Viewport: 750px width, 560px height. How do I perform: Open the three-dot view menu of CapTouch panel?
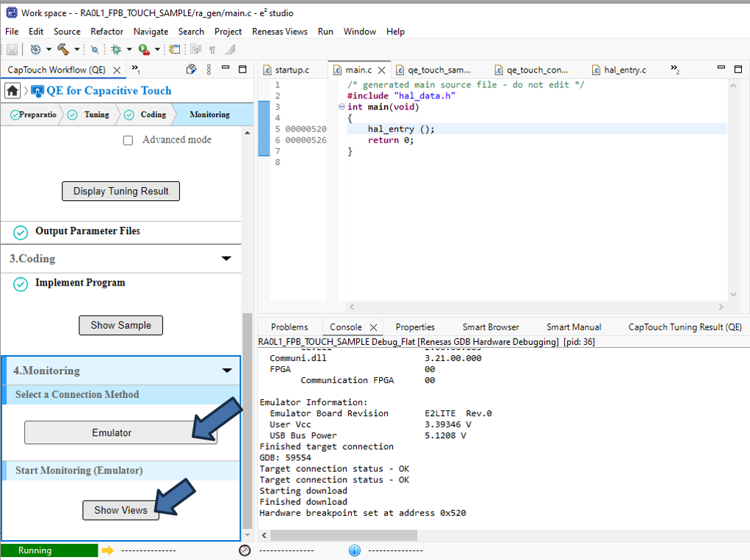tap(209, 70)
